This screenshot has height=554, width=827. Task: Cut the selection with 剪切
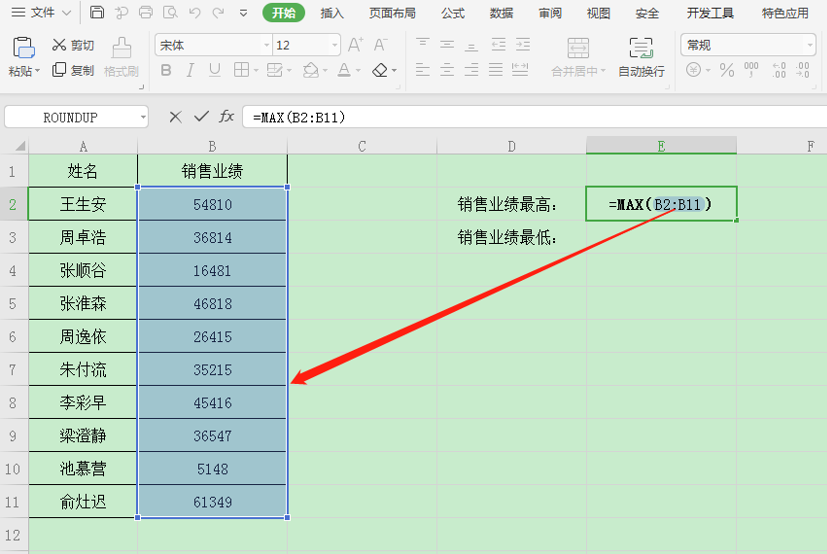[x=73, y=45]
